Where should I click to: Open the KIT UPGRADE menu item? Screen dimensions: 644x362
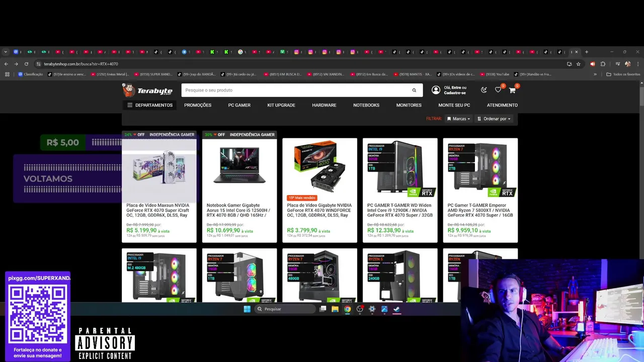(x=281, y=105)
